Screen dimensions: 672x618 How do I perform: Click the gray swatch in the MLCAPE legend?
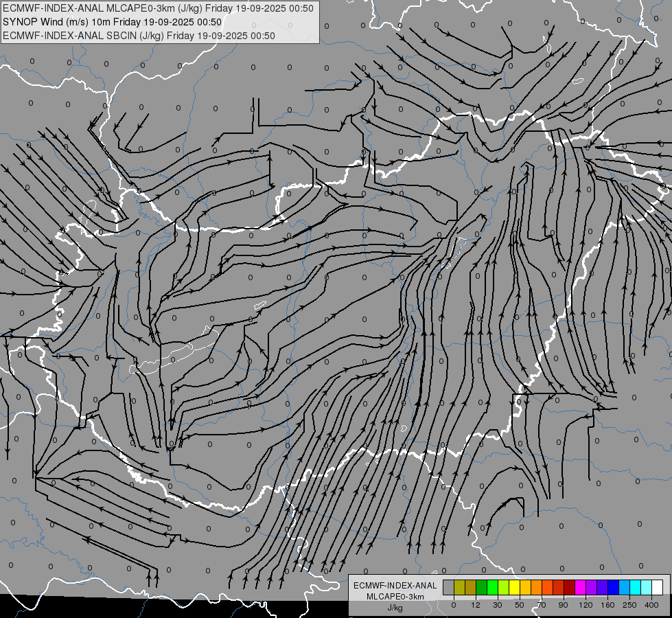pos(449,587)
